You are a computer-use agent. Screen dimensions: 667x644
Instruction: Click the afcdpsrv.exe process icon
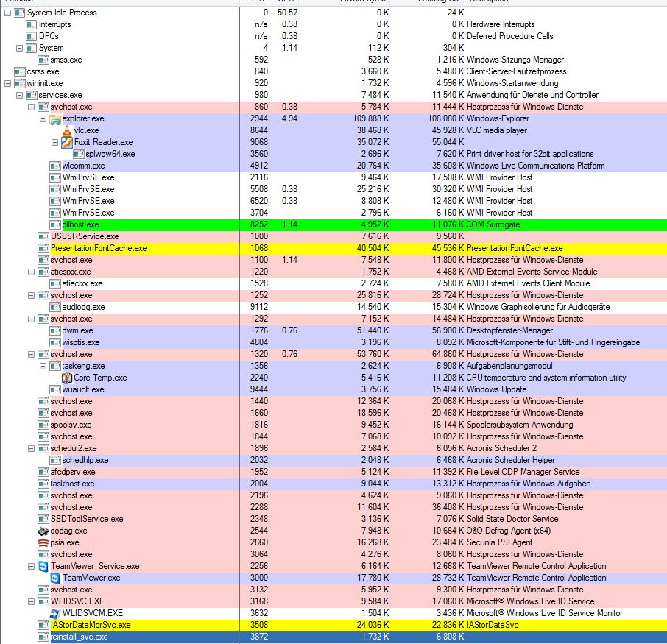[x=43, y=473]
